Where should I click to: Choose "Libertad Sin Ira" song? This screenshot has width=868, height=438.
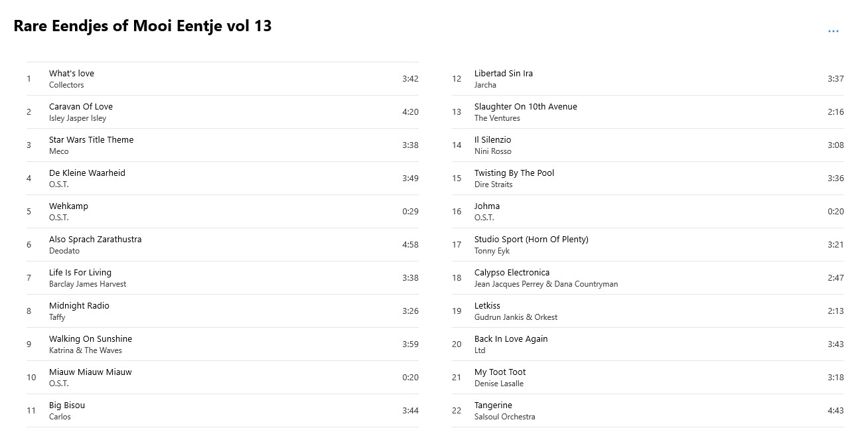click(x=648, y=79)
